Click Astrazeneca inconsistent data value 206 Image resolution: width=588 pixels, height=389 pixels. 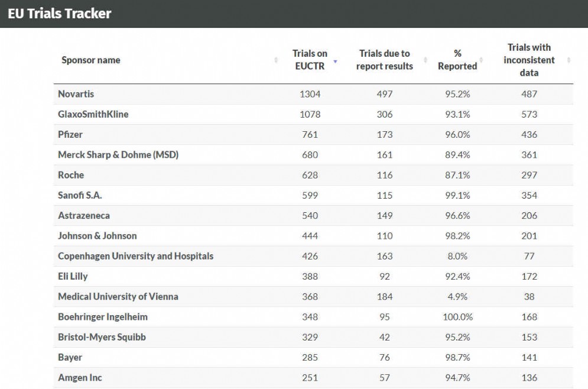529,215
